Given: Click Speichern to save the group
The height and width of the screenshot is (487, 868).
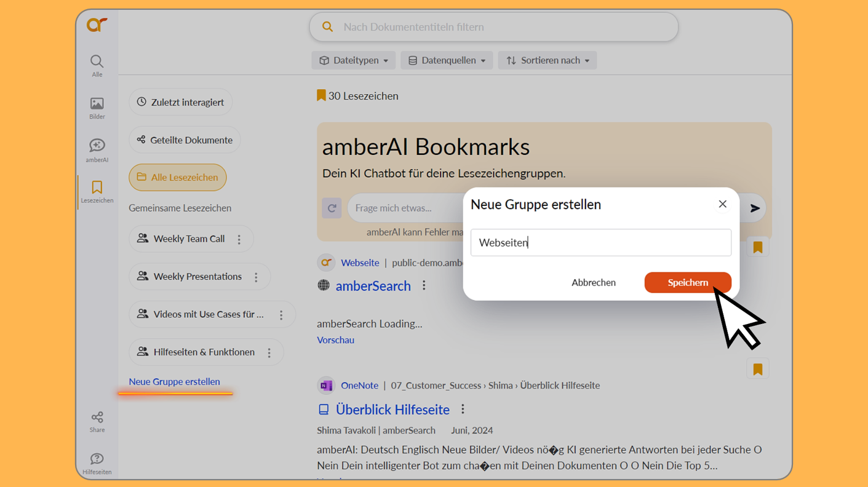Looking at the screenshot, I should click(688, 282).
